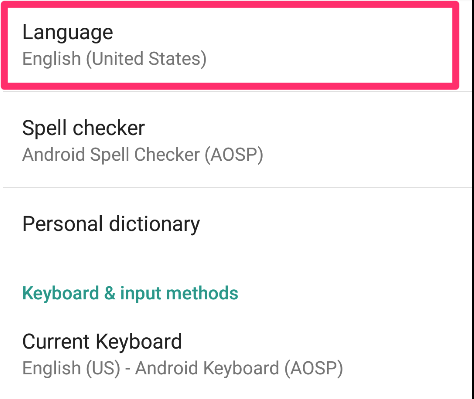Click the divider below Spell checker

tap(237, 187)
